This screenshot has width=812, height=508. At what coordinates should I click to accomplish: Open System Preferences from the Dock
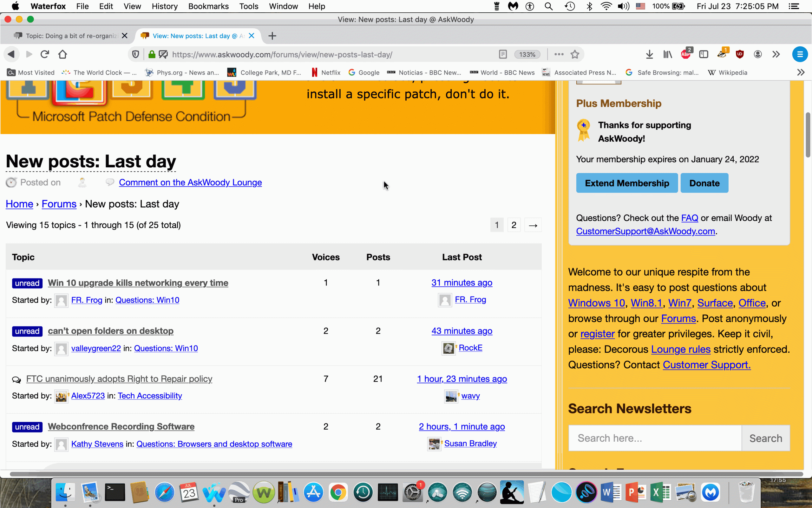click(412, 492)
